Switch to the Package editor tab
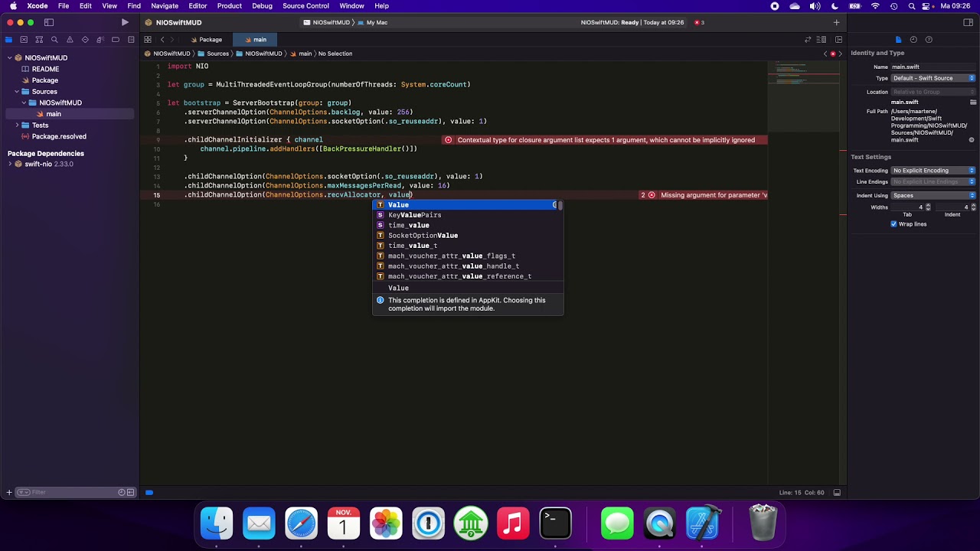The width and height of the screenshot is (980, 551). pyautogui.click(x=207, y=40)
